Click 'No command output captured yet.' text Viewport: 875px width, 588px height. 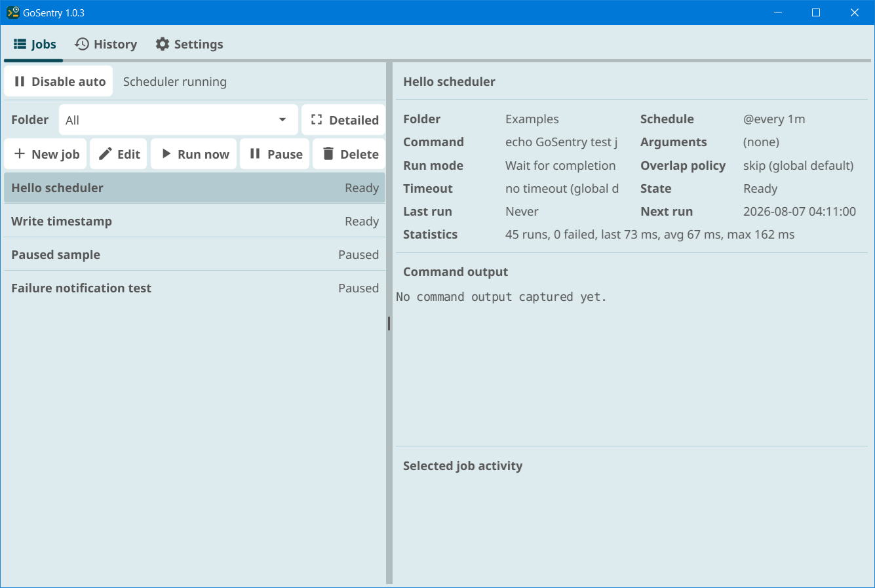coord(501,297)
